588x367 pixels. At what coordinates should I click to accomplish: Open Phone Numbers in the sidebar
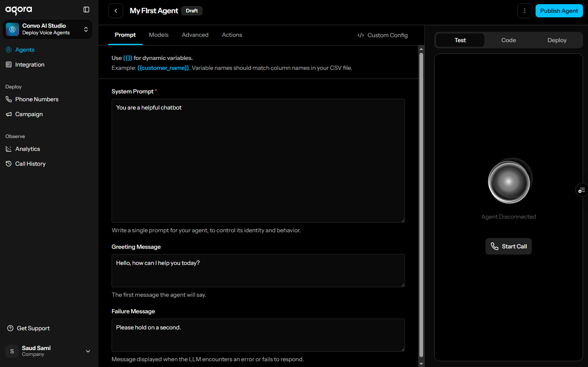[x=37, y=99]
